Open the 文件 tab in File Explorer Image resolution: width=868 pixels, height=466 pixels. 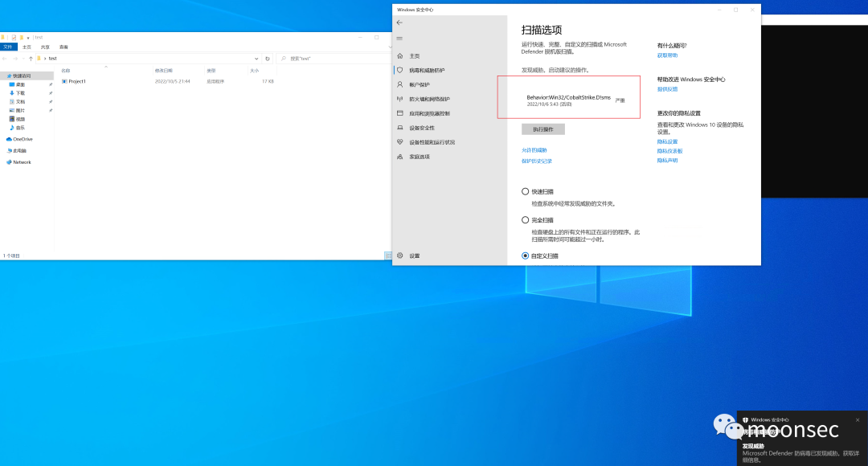tap(8, 47)
